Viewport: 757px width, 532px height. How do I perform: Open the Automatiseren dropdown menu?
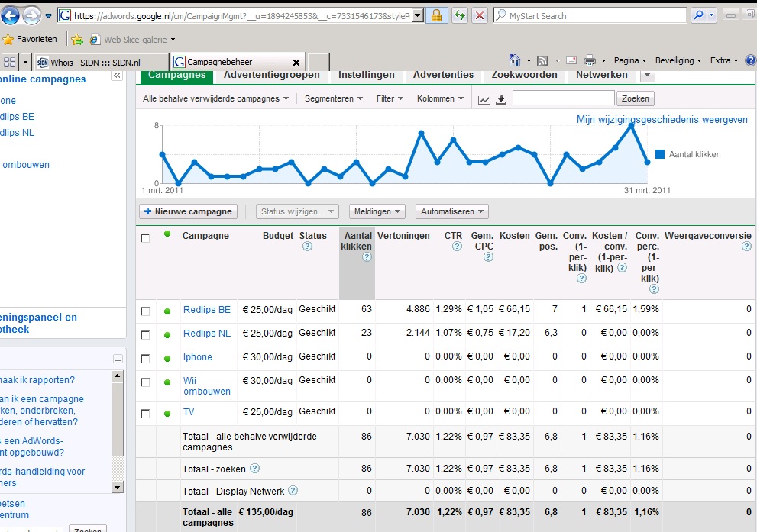(452, 211)
